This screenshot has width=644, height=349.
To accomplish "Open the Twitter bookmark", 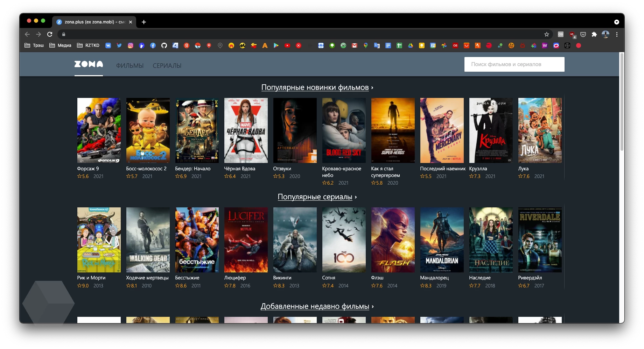I will [119, 45].
